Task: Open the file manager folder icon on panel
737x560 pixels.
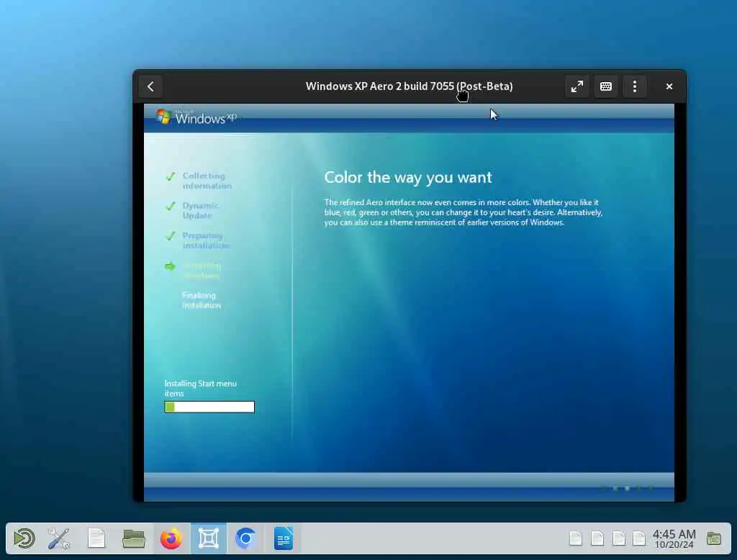Action: [133, 538]
